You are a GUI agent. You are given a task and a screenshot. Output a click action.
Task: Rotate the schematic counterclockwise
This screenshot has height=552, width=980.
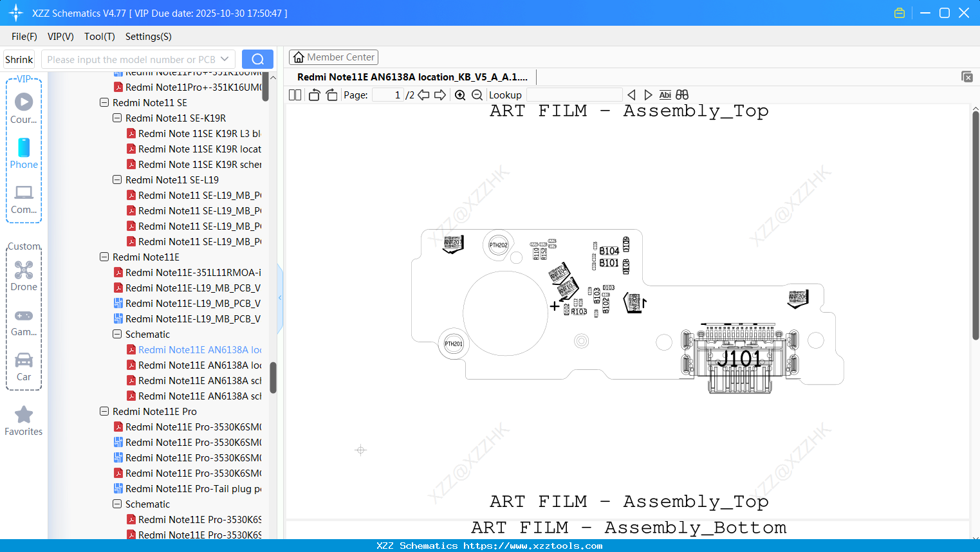click(313, 95)
